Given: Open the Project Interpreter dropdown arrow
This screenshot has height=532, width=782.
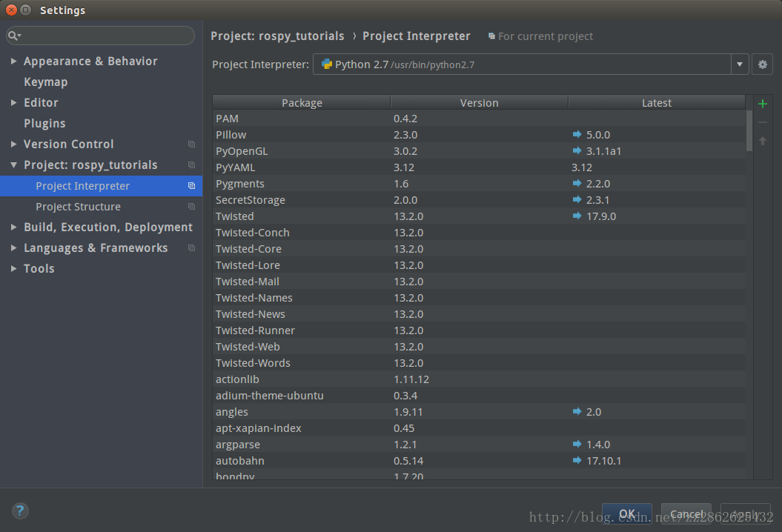Looking at the screenshot, I should [740, 64].
